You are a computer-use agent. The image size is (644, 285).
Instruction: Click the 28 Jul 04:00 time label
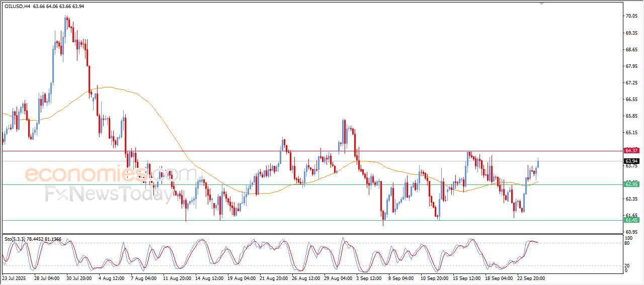[47, 278]
